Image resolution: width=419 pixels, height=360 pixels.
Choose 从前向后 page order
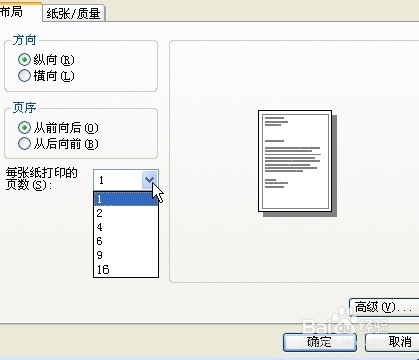(x=24, y=128)
